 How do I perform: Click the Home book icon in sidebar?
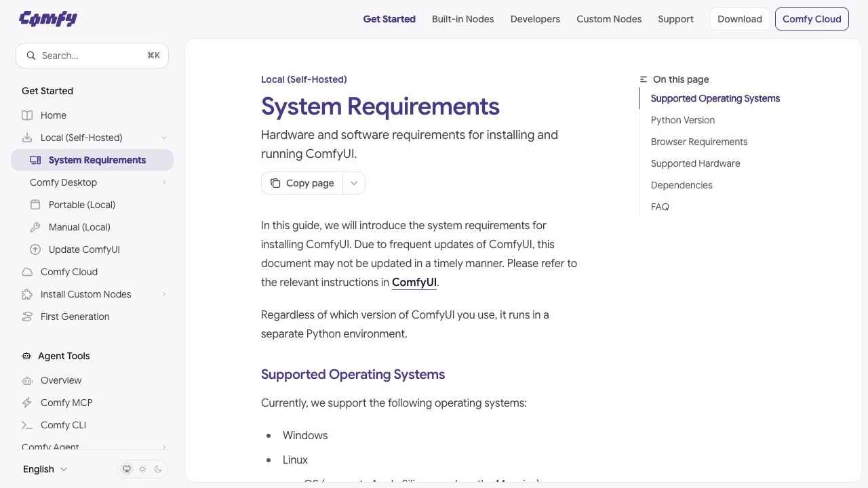[x=27, y=115]
